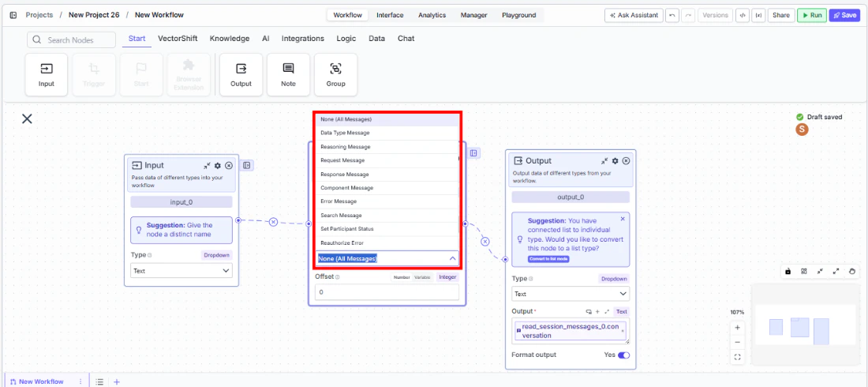Choose Reasoning Message option
This screenshot has height=387, width=868.
(387, 147)
